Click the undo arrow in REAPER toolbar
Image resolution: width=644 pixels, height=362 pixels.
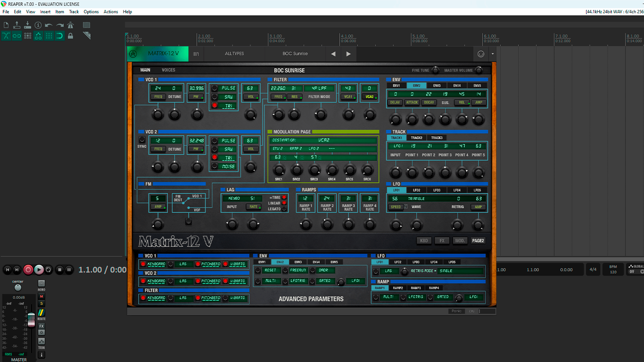[x=49, y=25]
